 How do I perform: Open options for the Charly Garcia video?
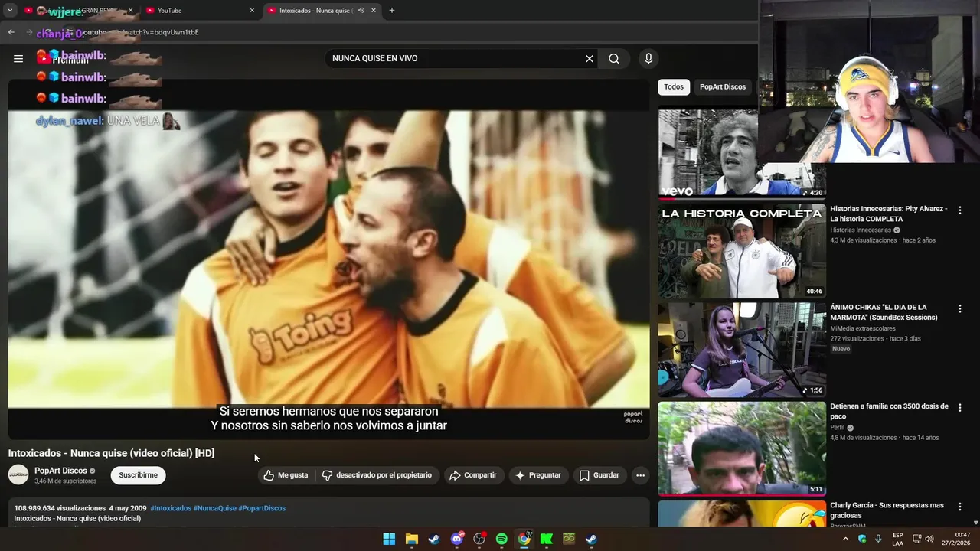[960, 506]
